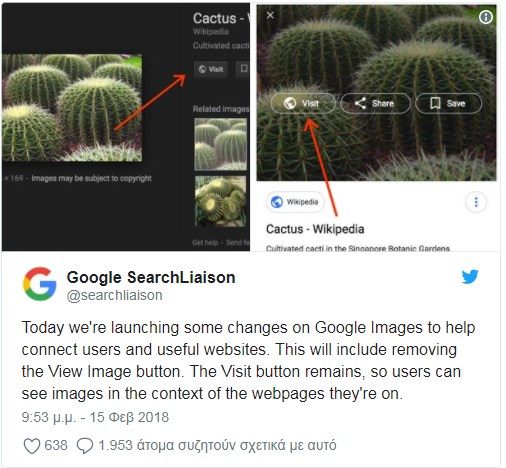Click the Share button on mobile preview

375,103
